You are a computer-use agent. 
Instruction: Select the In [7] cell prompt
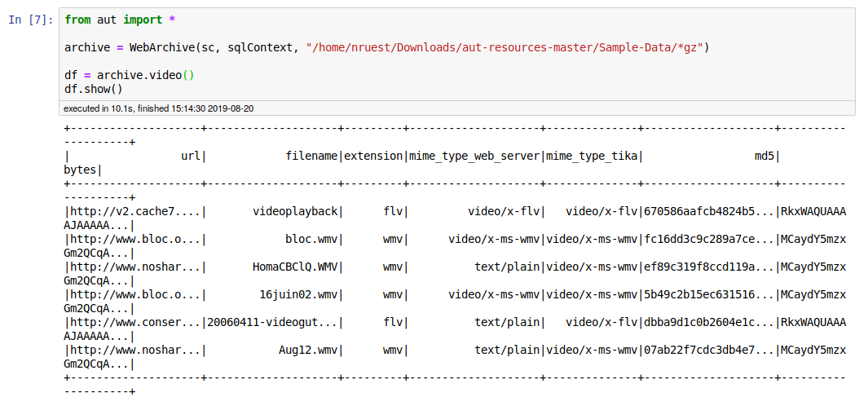pos(31,20)
